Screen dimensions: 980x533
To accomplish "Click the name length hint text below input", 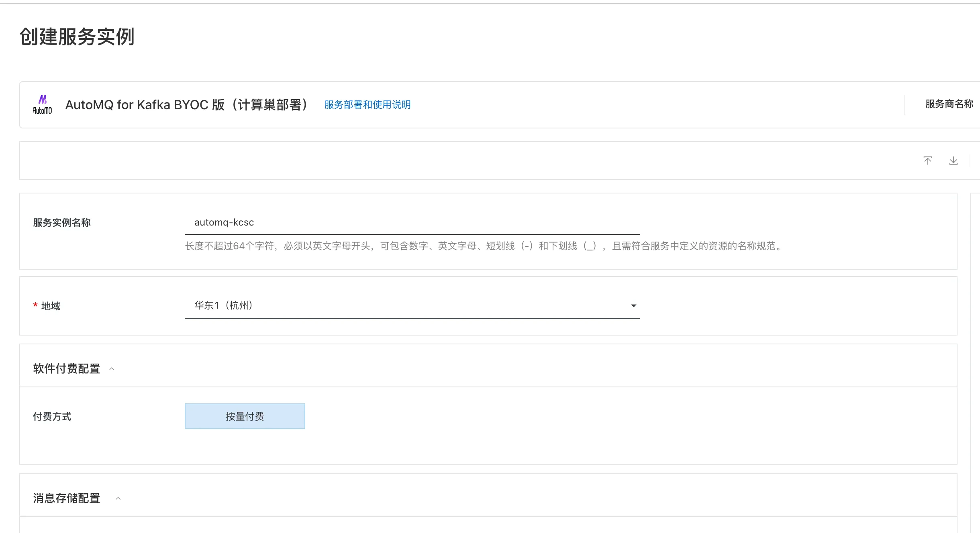I will (484, 246).
